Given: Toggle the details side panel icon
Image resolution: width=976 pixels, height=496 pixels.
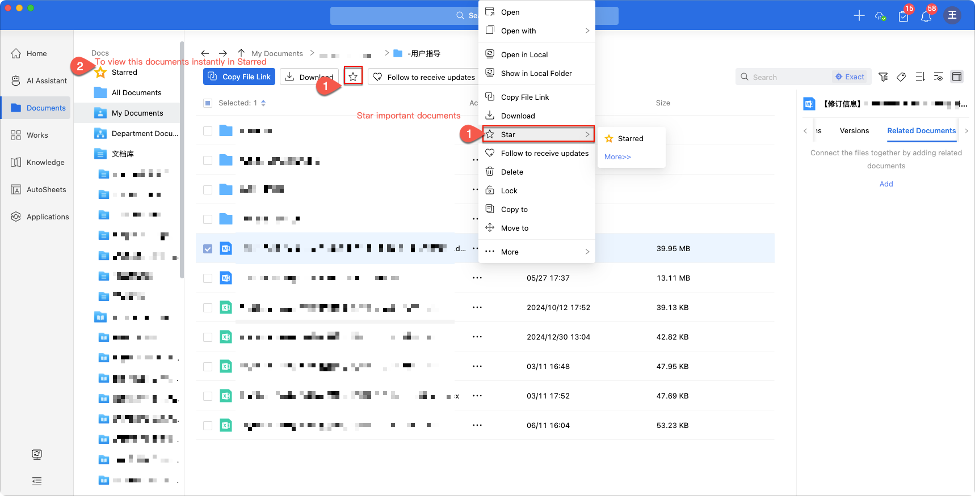Looking at the screenshot, I should coord(957,77).
